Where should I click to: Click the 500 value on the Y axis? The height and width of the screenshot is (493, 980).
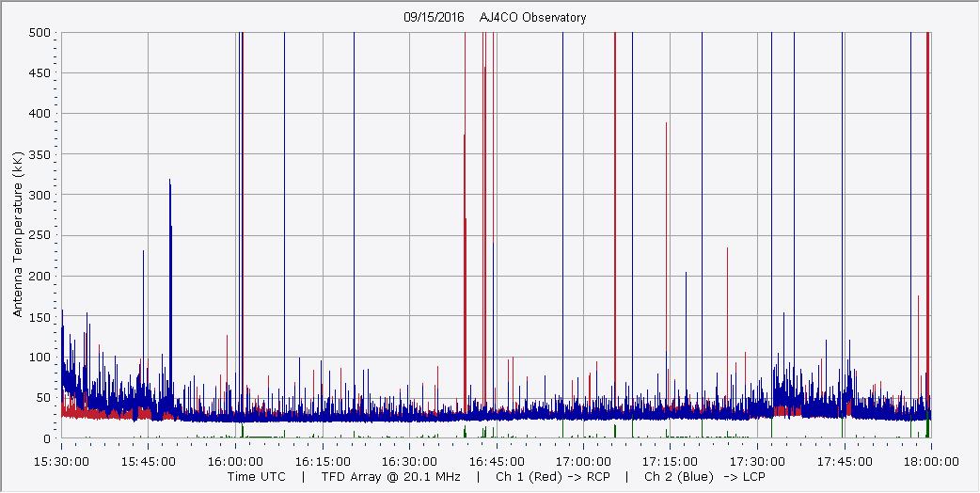click(40, 33)
